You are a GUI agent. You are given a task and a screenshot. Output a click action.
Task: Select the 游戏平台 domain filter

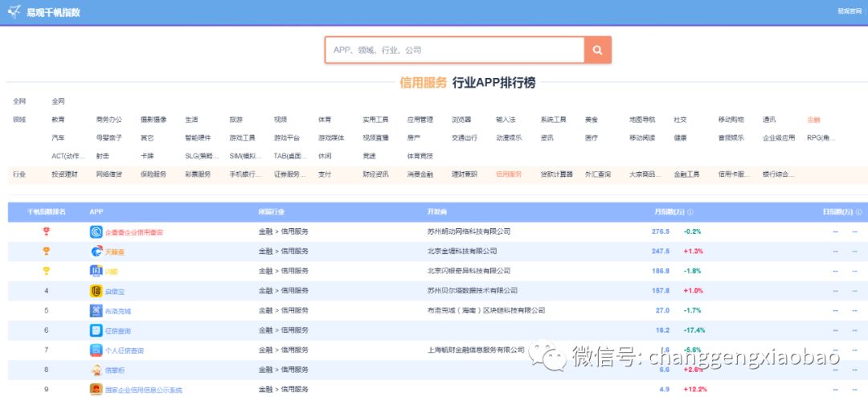[x=287, y=138]
